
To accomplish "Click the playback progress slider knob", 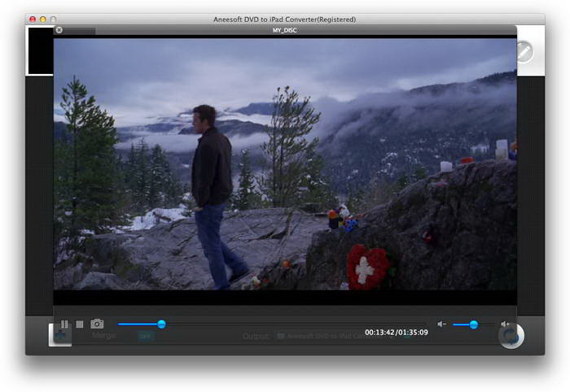I will (x=162, y=324).
